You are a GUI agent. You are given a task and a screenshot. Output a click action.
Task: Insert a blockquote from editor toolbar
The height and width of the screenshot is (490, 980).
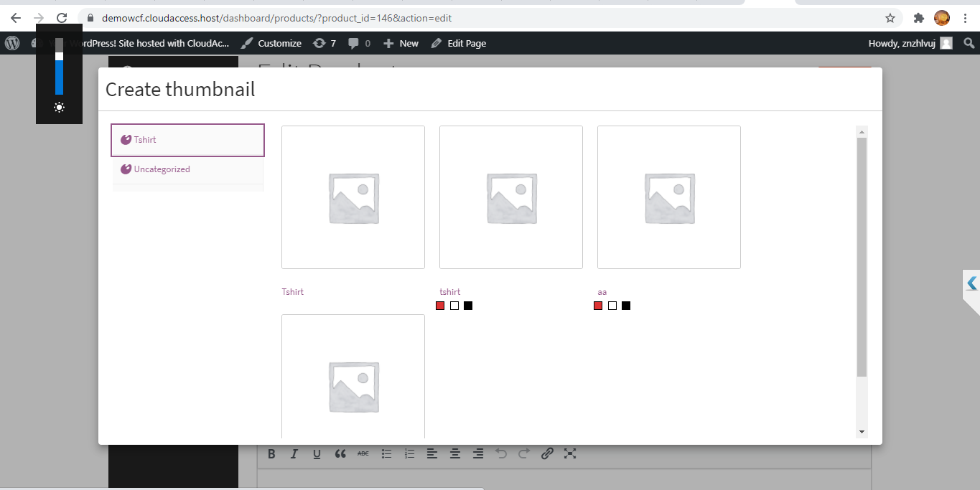340,453
